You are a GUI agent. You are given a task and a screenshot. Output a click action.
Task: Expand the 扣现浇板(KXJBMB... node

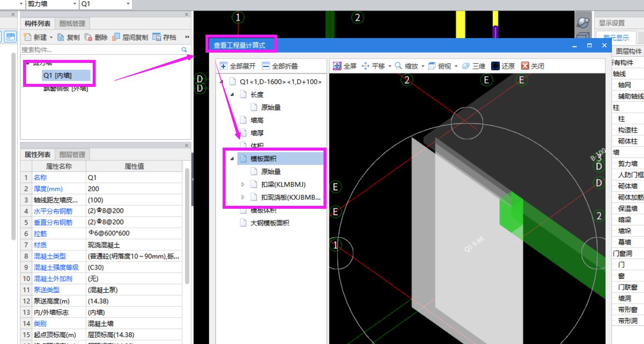pos(243,198)
